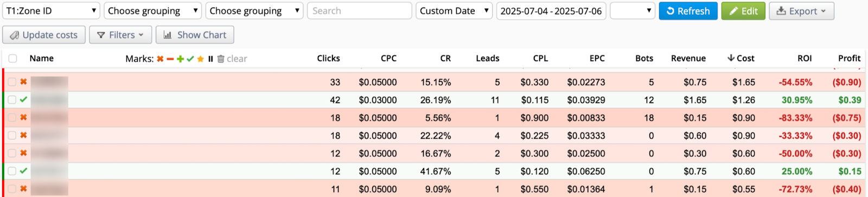Image resolution: width=868 pixels, height=197 pixels.
Task: Sort the table by Cost column
Action: coord(741,58)
